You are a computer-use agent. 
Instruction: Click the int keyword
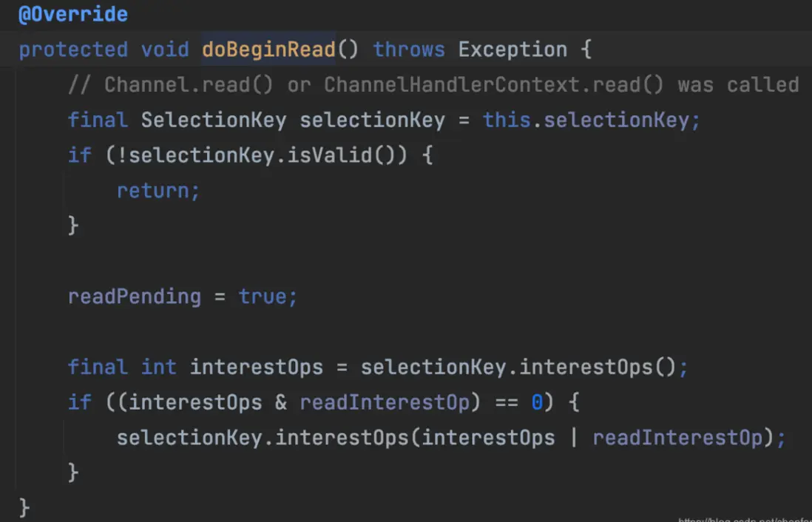click(x=158, y=367)
